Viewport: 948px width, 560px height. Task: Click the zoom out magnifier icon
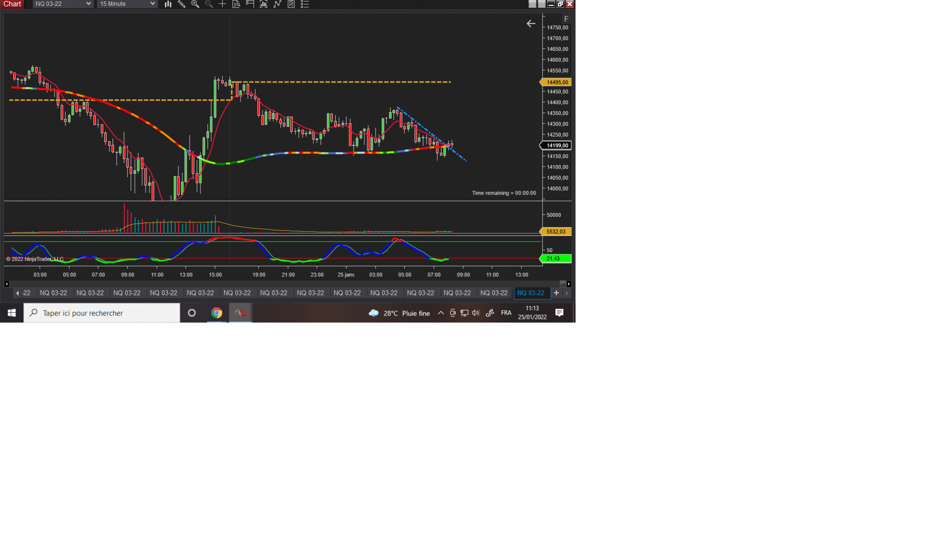(x=209, y=4)
